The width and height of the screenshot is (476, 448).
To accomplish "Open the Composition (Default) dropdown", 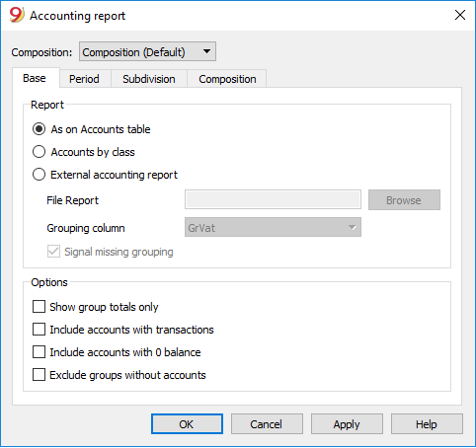I will [147, 51].
